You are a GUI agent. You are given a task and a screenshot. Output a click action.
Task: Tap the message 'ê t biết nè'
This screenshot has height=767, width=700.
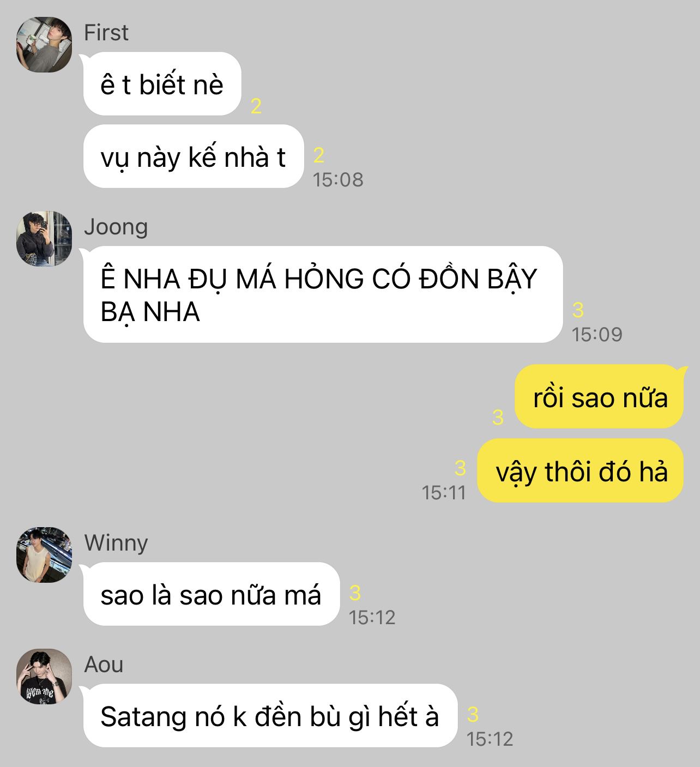(x=162, y=84)
